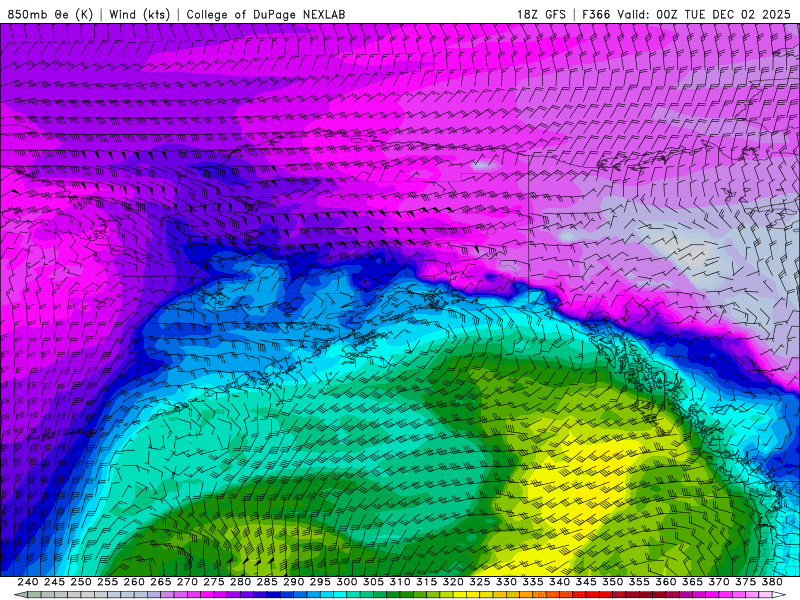Screen dimensions: 800x600
Task: Click the 255 value on the color scale
Action: [x=107, y=582]
